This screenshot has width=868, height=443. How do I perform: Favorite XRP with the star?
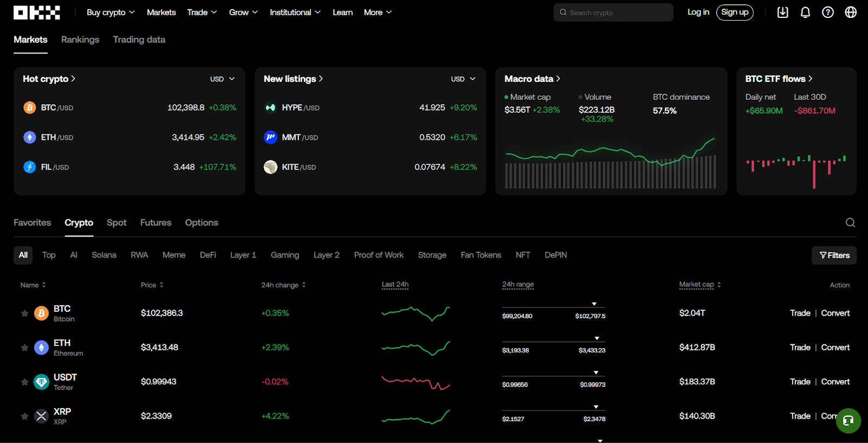pos(24,416)
